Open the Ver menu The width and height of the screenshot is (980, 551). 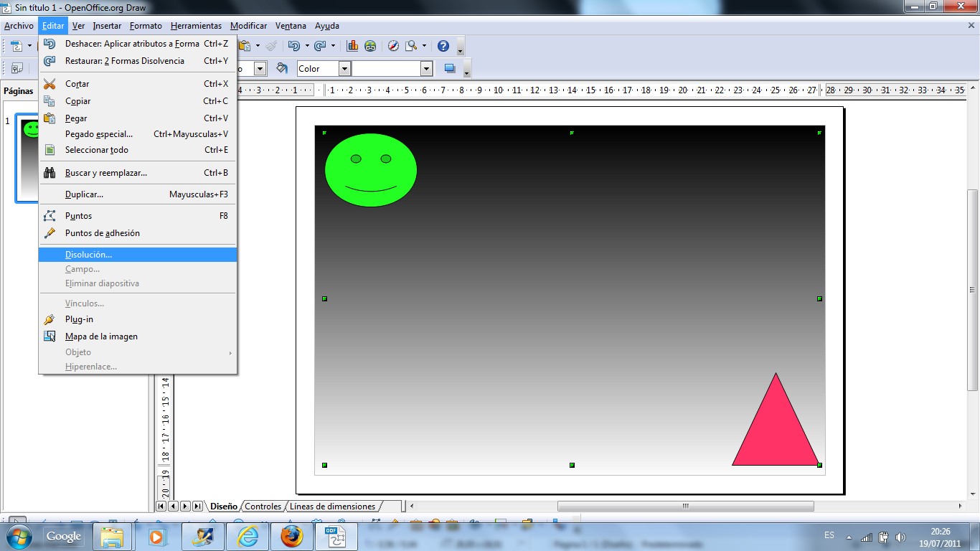[78, 26]
